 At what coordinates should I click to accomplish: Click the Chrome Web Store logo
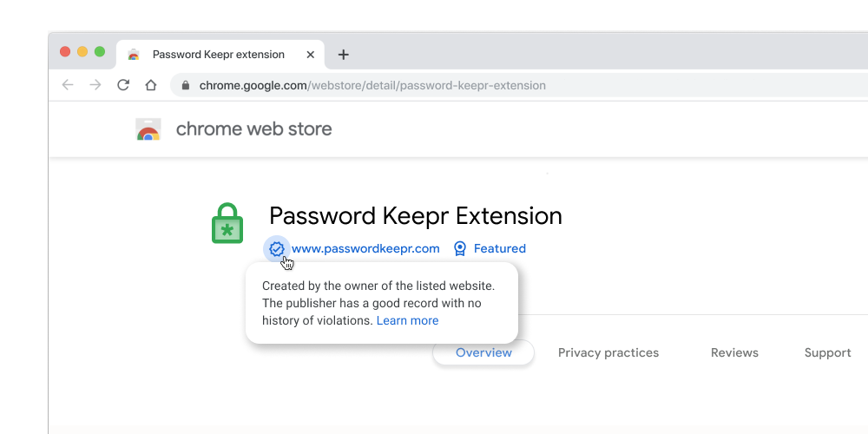tap(148, 130)
